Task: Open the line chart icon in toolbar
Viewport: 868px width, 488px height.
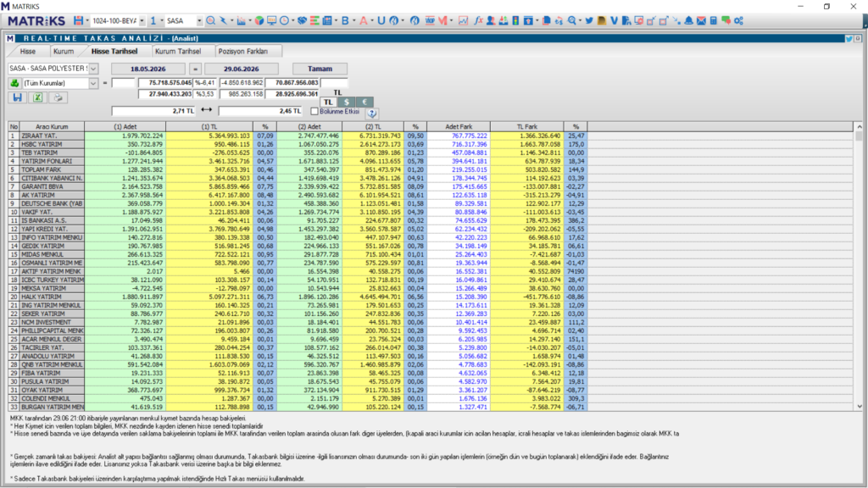Action: 463,20
